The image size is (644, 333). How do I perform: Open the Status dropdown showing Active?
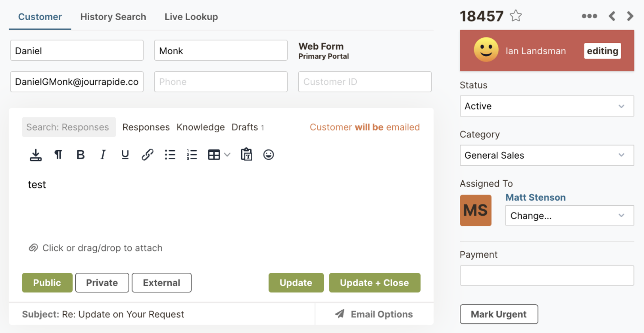coord(547,106)
